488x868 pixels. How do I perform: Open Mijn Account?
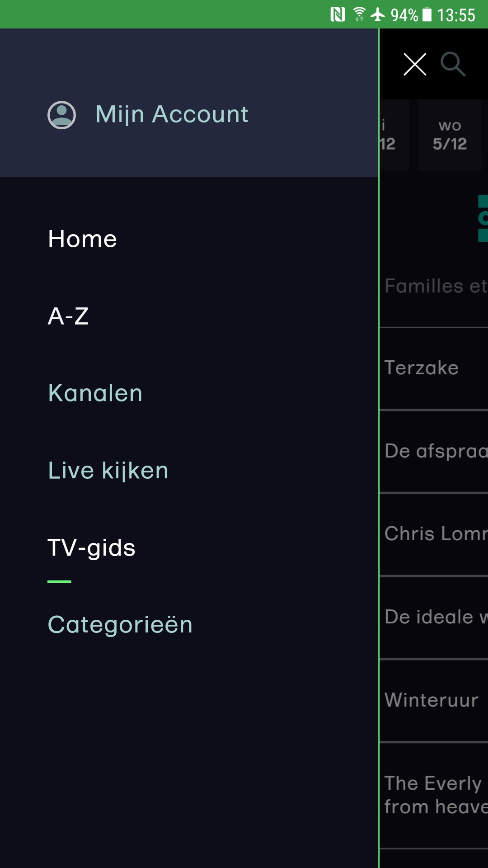click(x=172, y=114)
